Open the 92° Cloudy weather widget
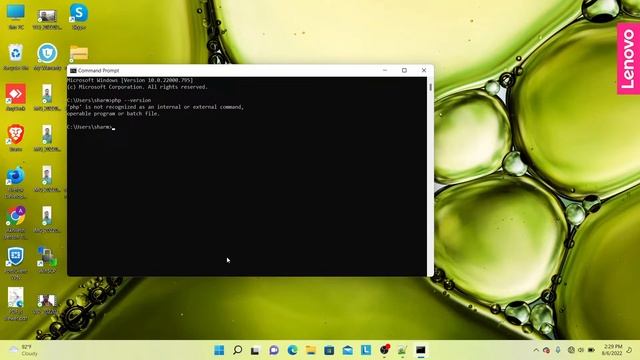The image size is (640, 360). click(24, 350)
